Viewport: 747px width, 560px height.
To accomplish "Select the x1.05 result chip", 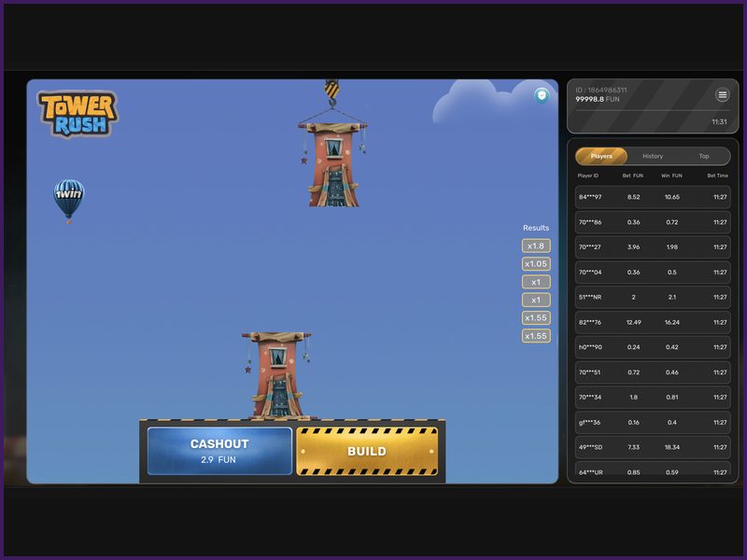I will point(535,262).
